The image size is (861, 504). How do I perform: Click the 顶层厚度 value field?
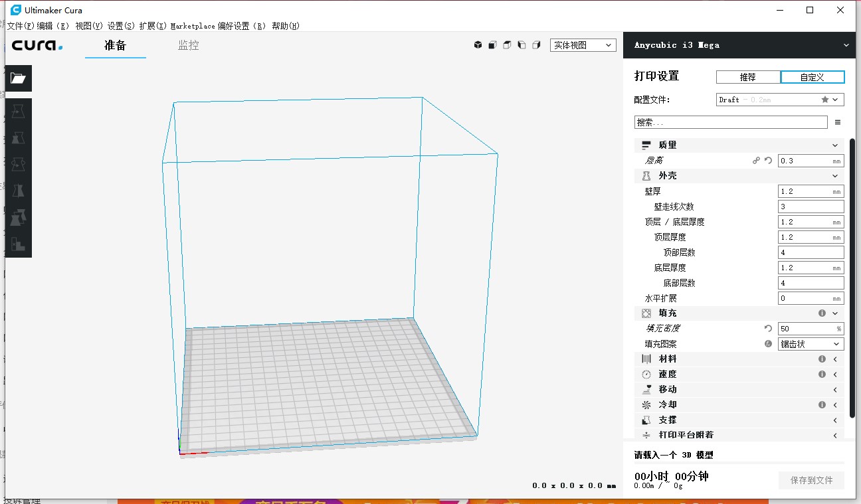811,237
